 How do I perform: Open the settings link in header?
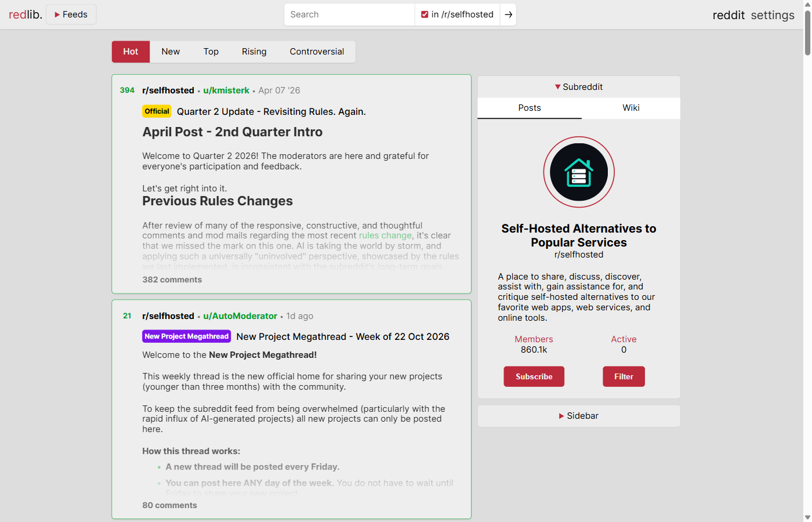(773, 15)
